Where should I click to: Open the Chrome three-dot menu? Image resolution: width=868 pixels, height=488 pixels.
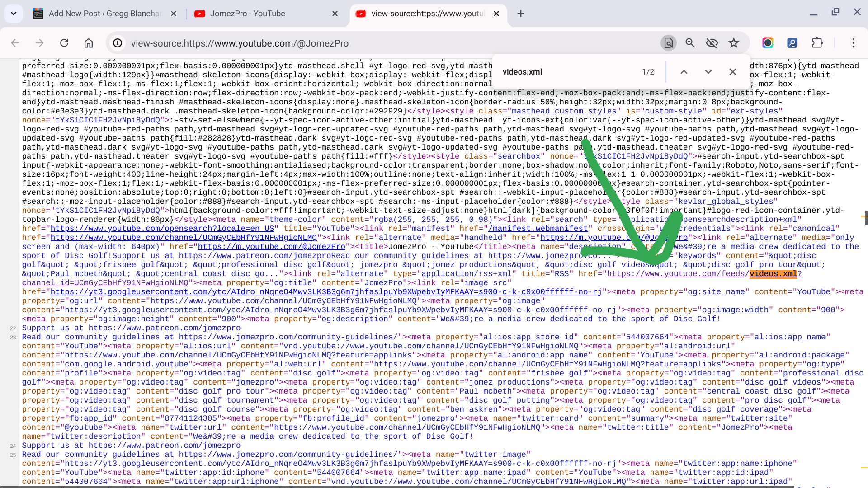[853, 43]
